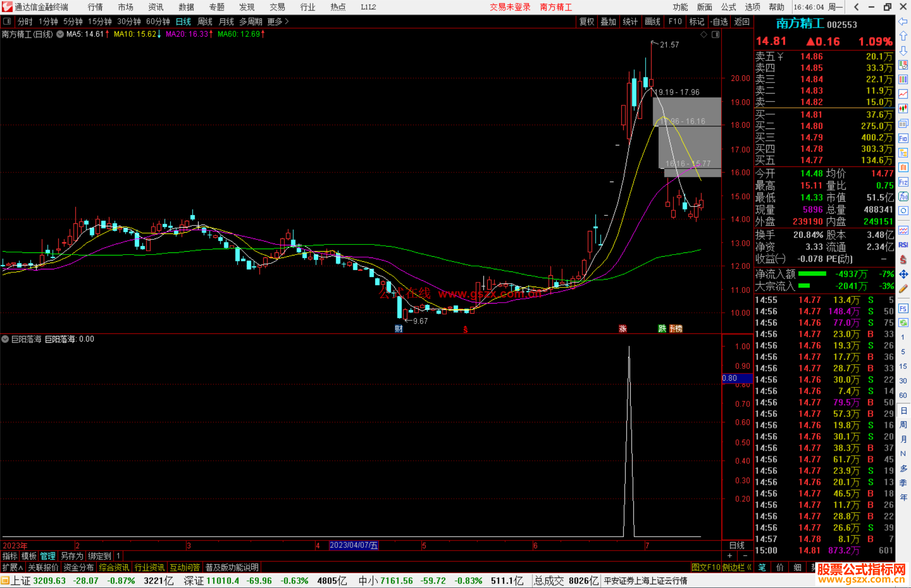Click the blue left arrow back icon

coord(903,21)
